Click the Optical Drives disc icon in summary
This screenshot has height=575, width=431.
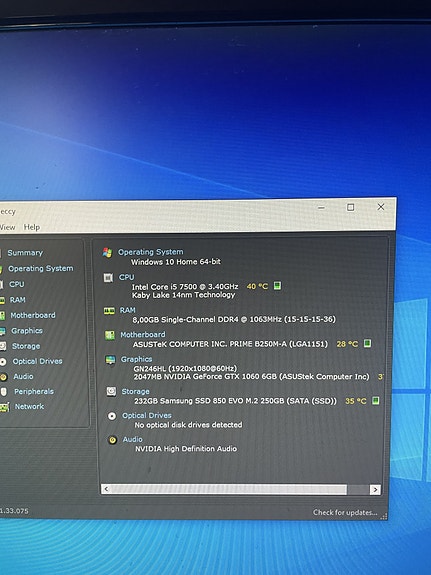112,416
